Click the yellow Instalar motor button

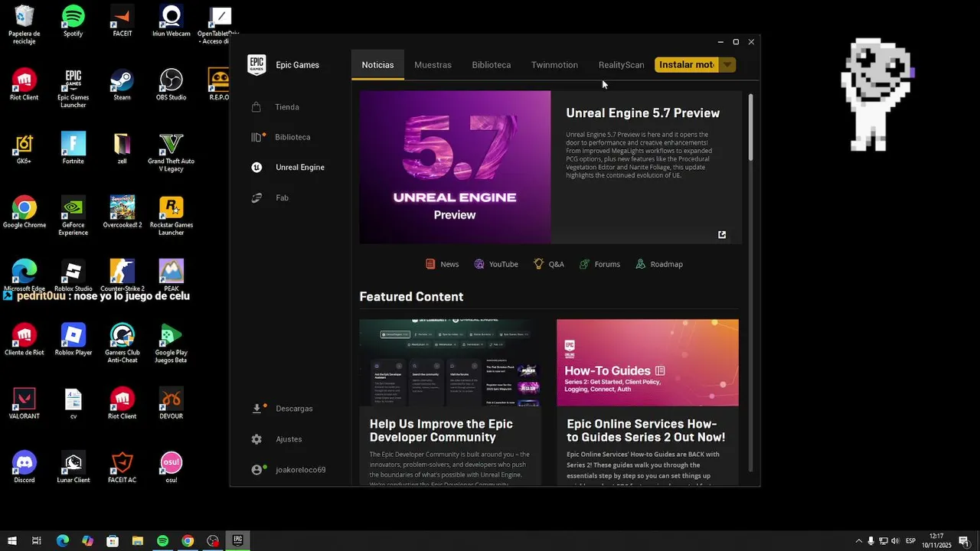687,65
